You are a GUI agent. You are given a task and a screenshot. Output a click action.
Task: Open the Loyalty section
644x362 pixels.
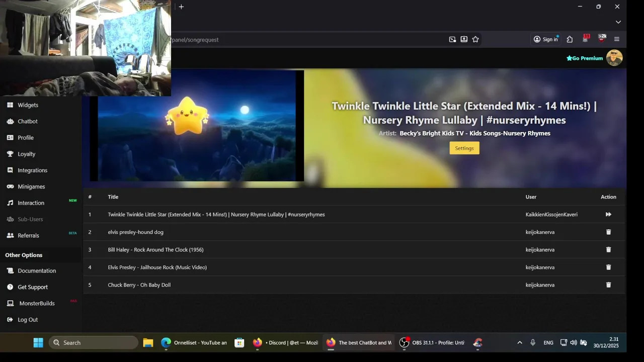[27, 154]
